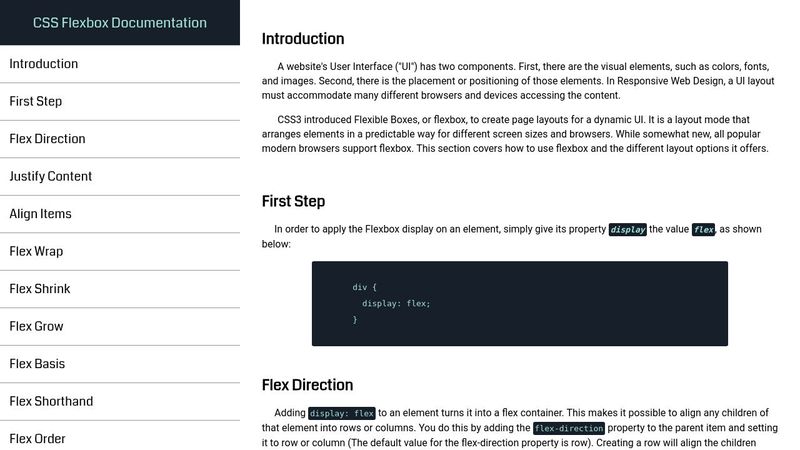Open the Introduction nav link

(x=120, y=64)
